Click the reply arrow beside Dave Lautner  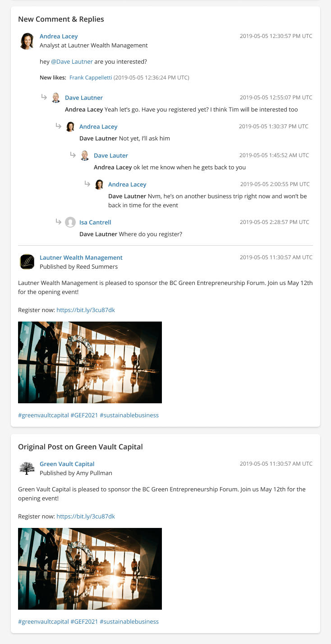pyautogui.click(x=44, y=97)
